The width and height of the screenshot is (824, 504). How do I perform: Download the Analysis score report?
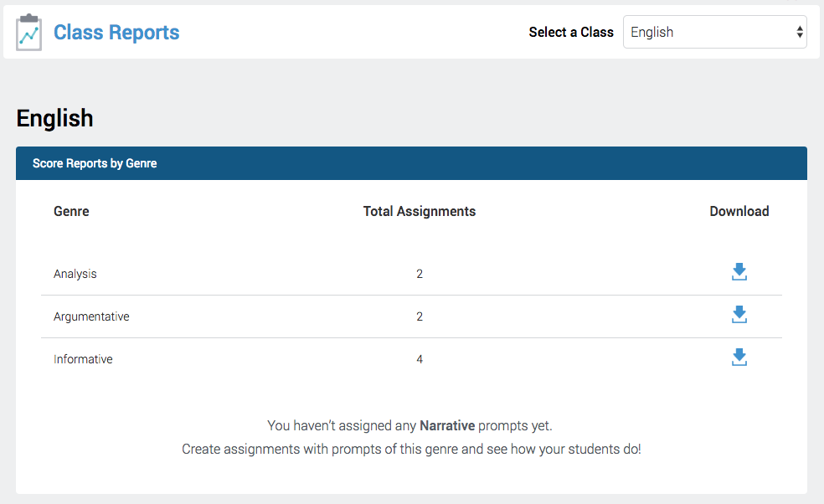tap(739, 272)
